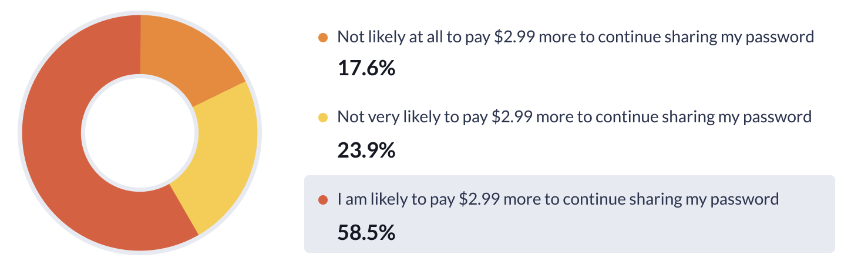Click the 17.6% percentage value

(366, 69)
